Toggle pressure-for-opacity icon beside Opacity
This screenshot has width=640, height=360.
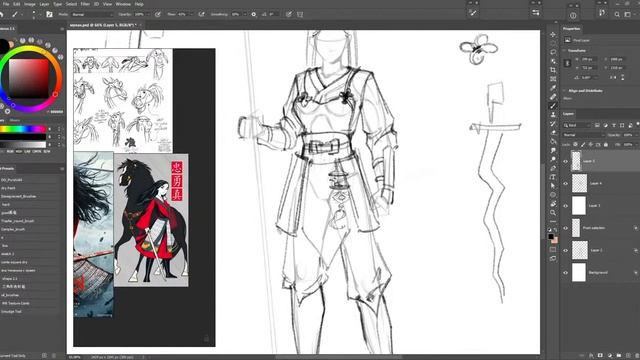click(x=158, y=14)
